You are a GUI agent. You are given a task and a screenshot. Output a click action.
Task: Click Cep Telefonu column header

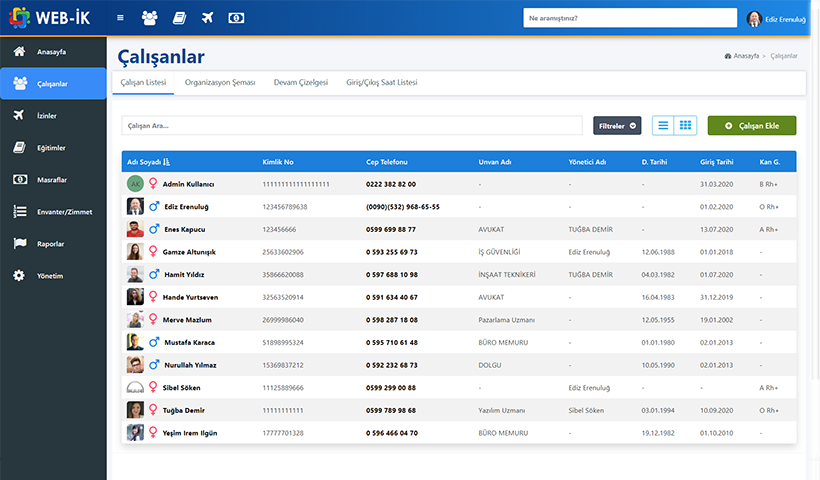386,162
